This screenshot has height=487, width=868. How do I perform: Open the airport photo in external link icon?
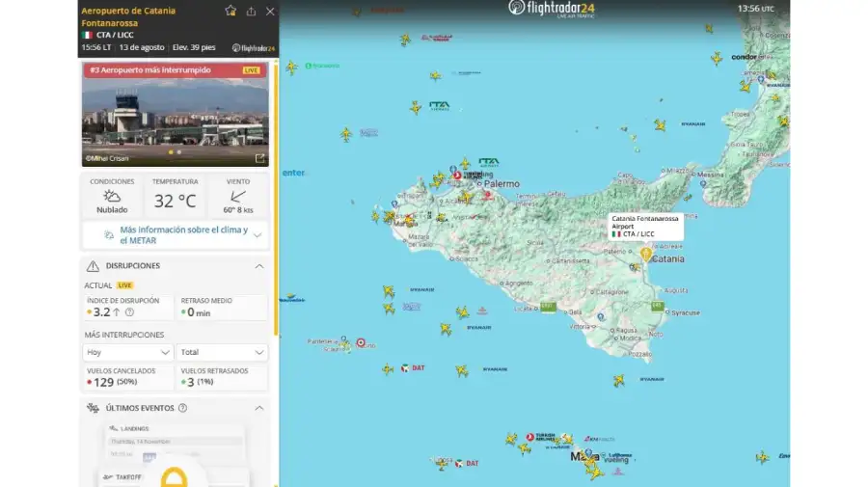(259, 158)
